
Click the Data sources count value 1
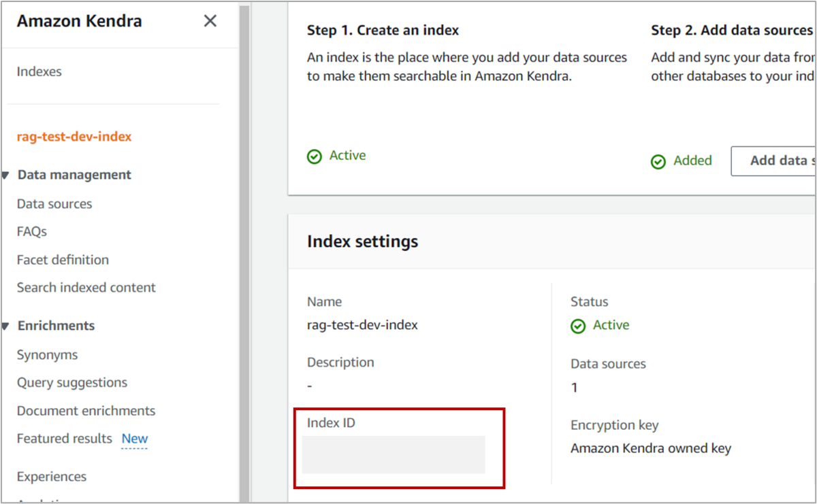[574, 388]
